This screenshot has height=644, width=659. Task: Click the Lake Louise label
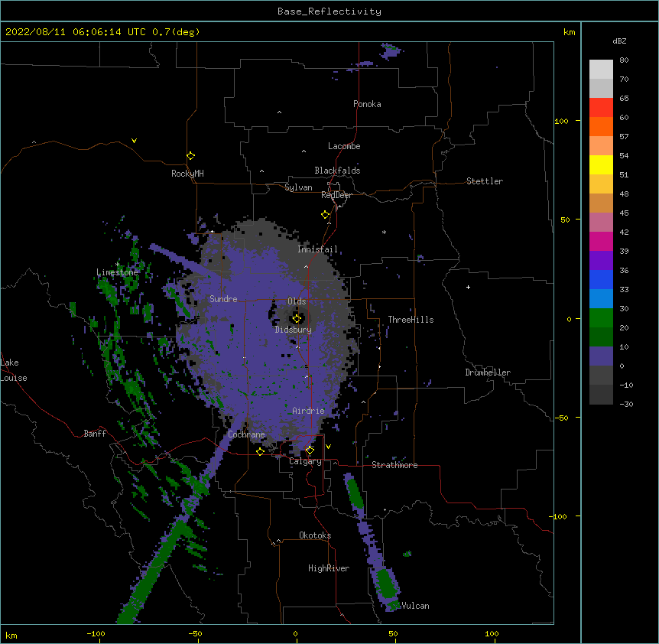tap(14, 370)
